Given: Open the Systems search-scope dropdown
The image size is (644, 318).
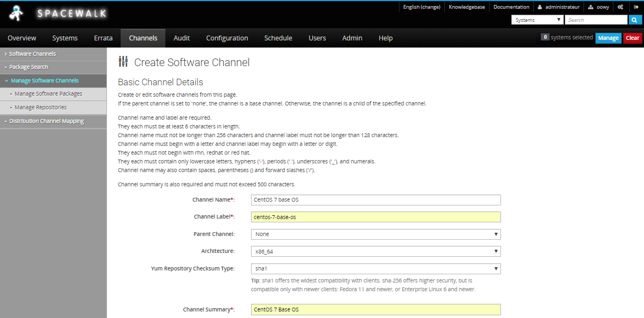Looking at the screenshot, I should coord(537,20).
